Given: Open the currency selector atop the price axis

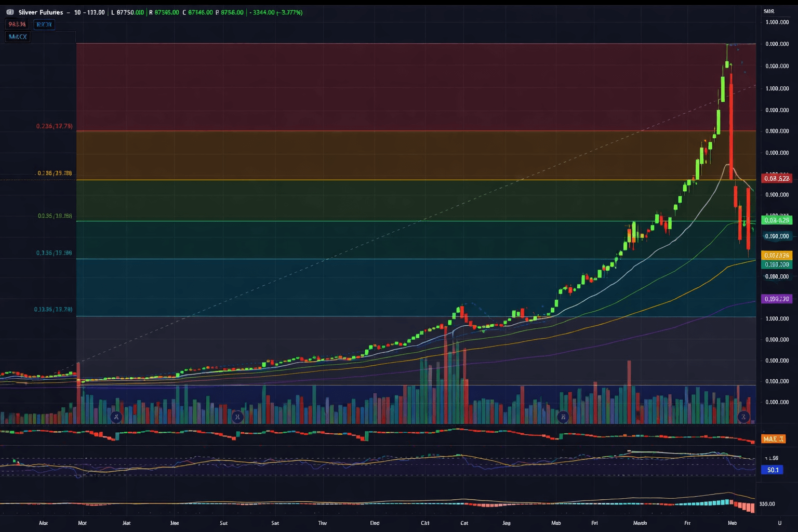Looking at the screenshot, I should [769, 11].
